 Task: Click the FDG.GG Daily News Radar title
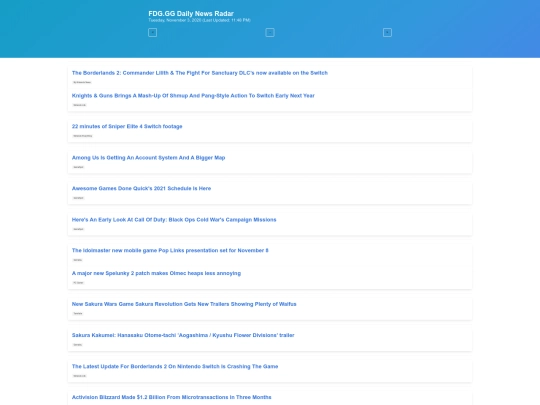pos(191,13)
